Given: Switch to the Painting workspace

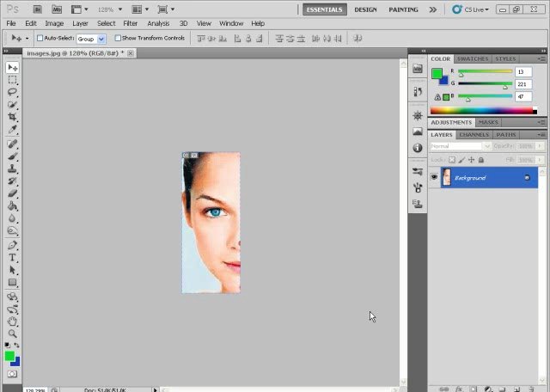Looking at the screenshot, I should click(403, 9).
